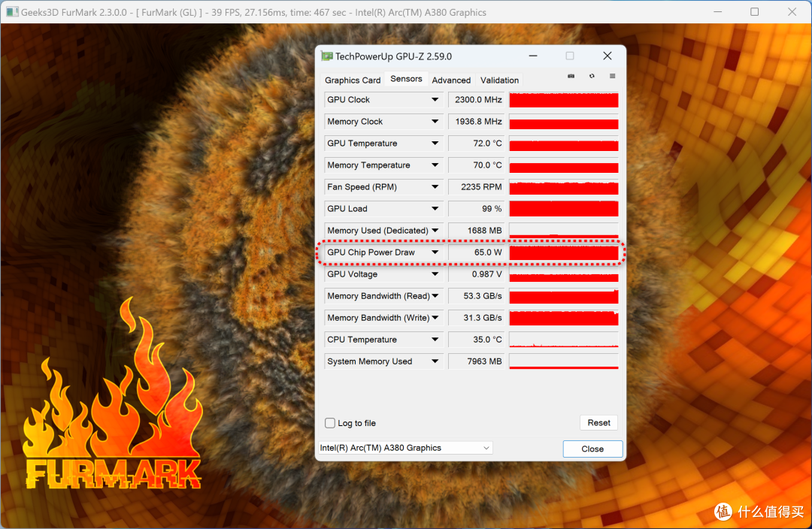Click the GPU-Z title bar app icon
Image resolution: width=812 pixels, height=529 pixels.
pos(327,56)
